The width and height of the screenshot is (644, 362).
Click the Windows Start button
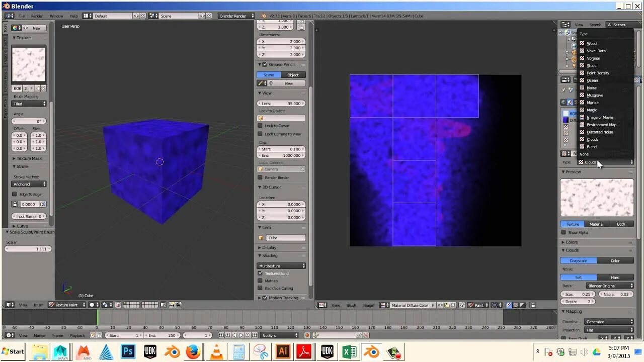pos(13,351)
